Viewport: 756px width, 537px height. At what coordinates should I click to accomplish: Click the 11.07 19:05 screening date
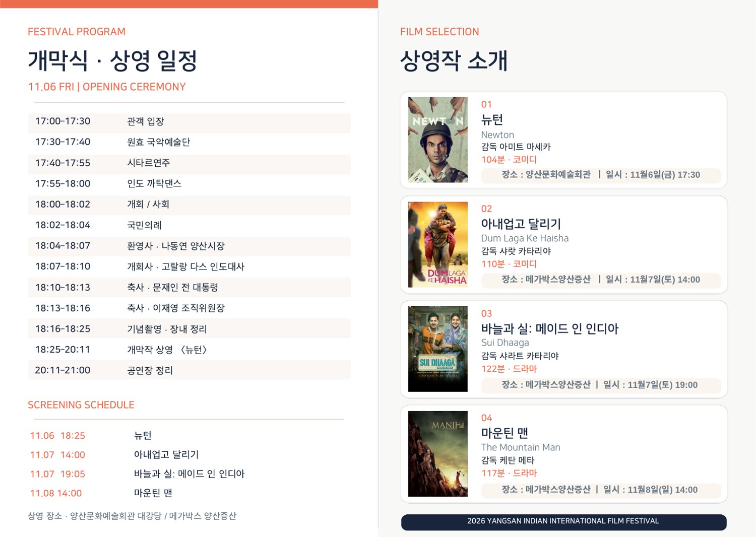click(57, 474)
